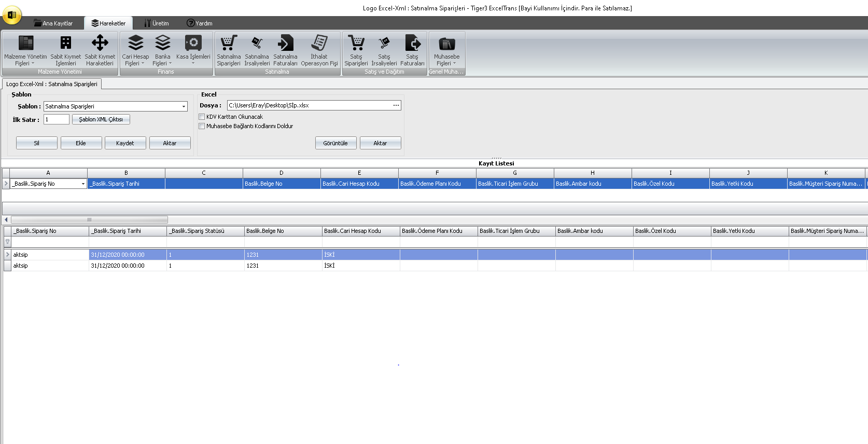This screenshot has width=868, height=444.
Task: Focus the İlk Satır input field
Action: point(56,119)
